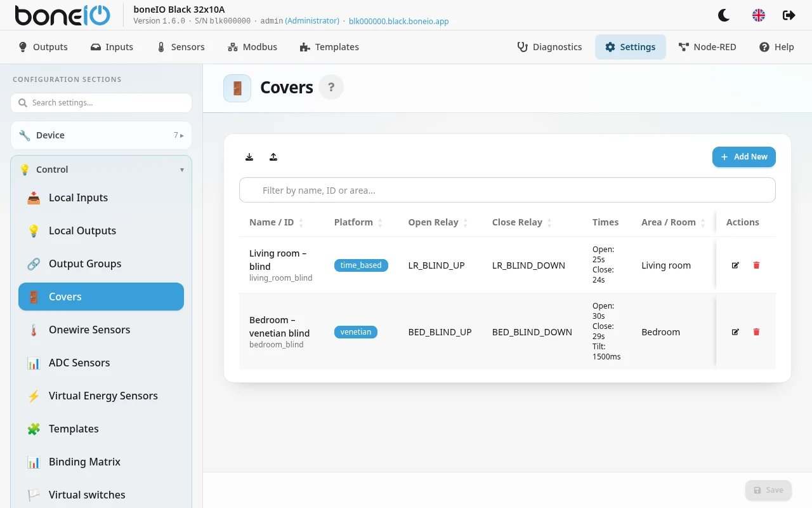Sort table by Close Relay column
The height and width of the screenshot is (508, 812).
(x=522, y=222)
